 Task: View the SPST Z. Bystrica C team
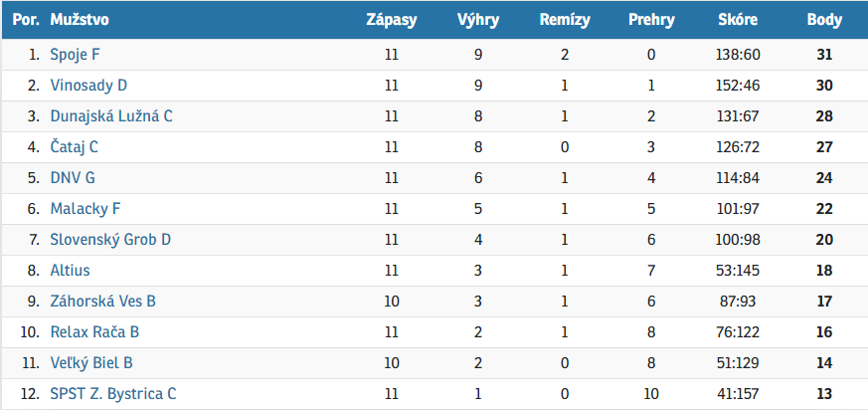tap(113, 394)
